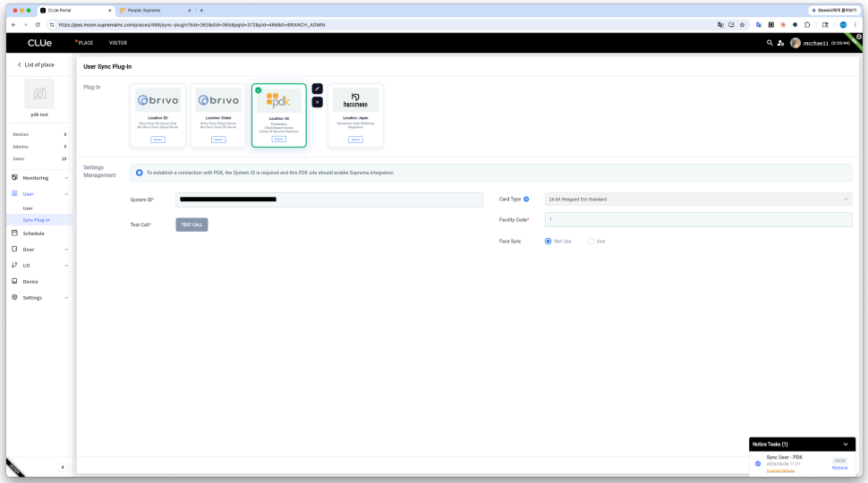The image size is (868, 483).
Task: Click the pdk test place thumbnail image
Action: [x=39, y=94]
